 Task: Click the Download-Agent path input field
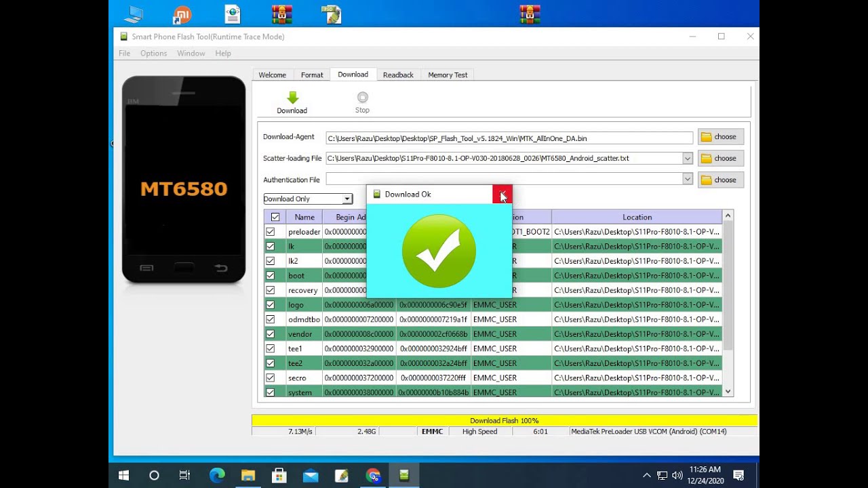(x=509, y=138)
